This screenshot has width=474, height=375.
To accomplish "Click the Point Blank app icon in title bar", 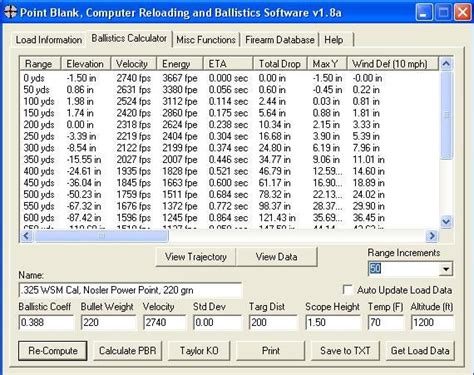I will [10, 12].
